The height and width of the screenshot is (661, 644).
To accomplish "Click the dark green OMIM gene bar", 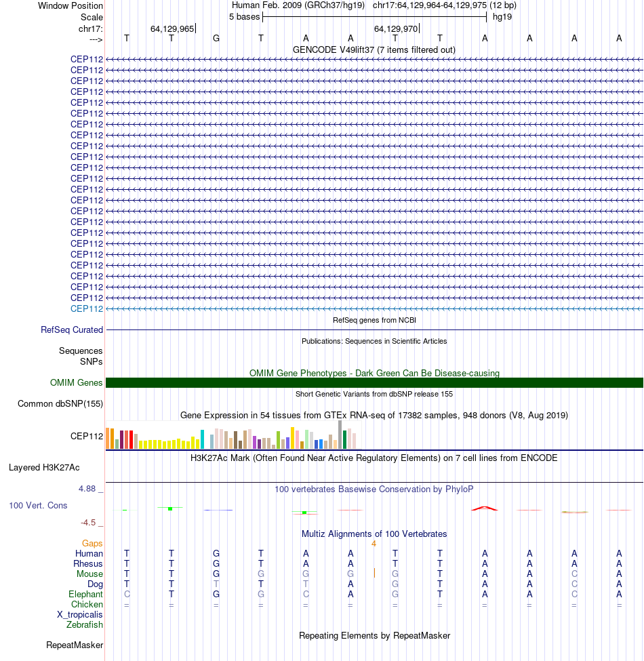I will pyautogui.click(x=374, y=382).
